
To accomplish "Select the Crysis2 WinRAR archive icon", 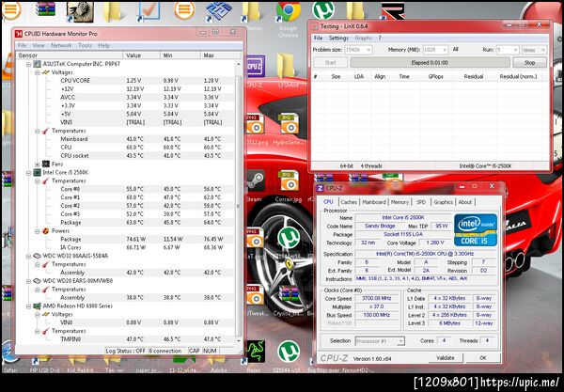I will click(x=289, y=295).
